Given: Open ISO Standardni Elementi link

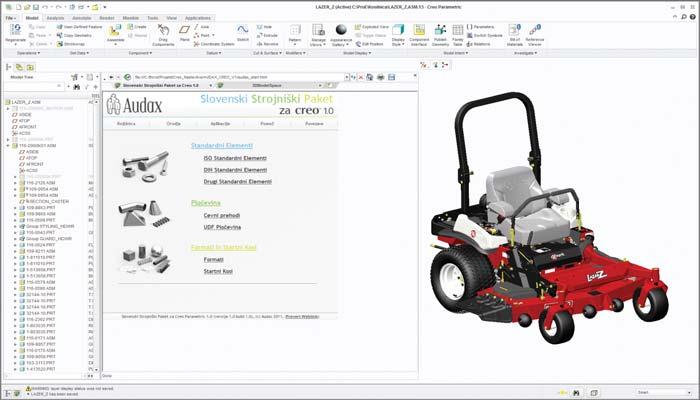Looking at the screenshot, I should pos(235,158).
